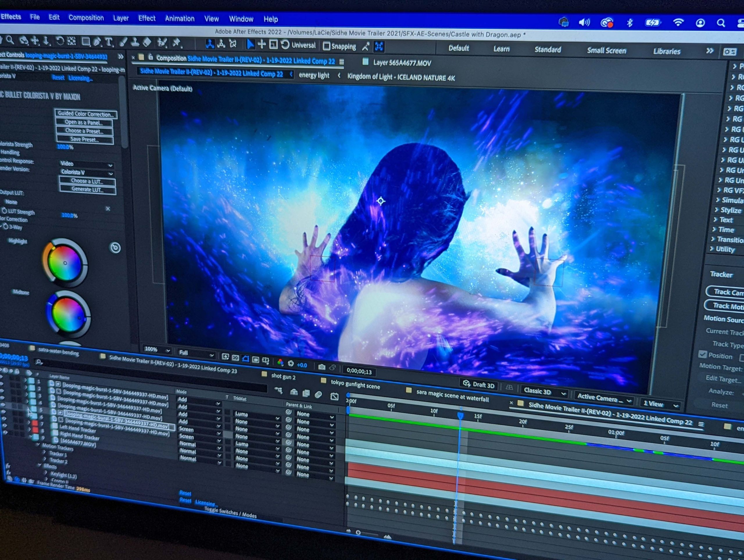This screenshot has width=744, height=560.
Task: Open the Animation menu
Action: (180, 19)
